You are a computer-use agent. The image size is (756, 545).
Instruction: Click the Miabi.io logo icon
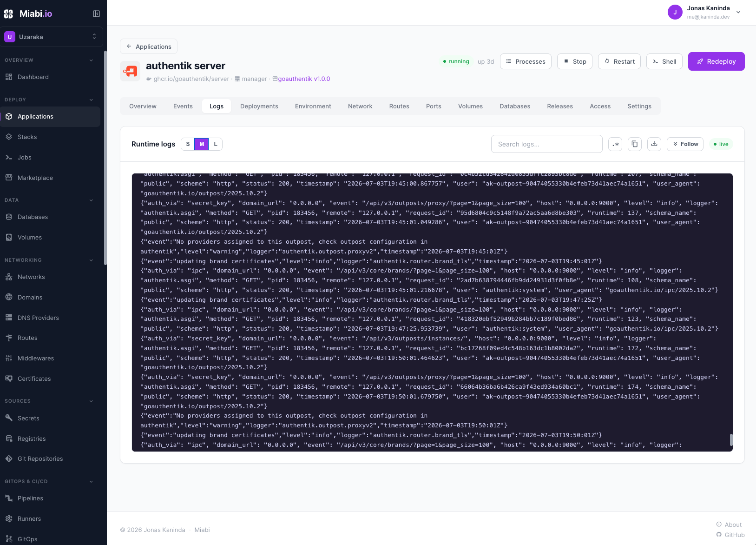(x=8, y=14)
